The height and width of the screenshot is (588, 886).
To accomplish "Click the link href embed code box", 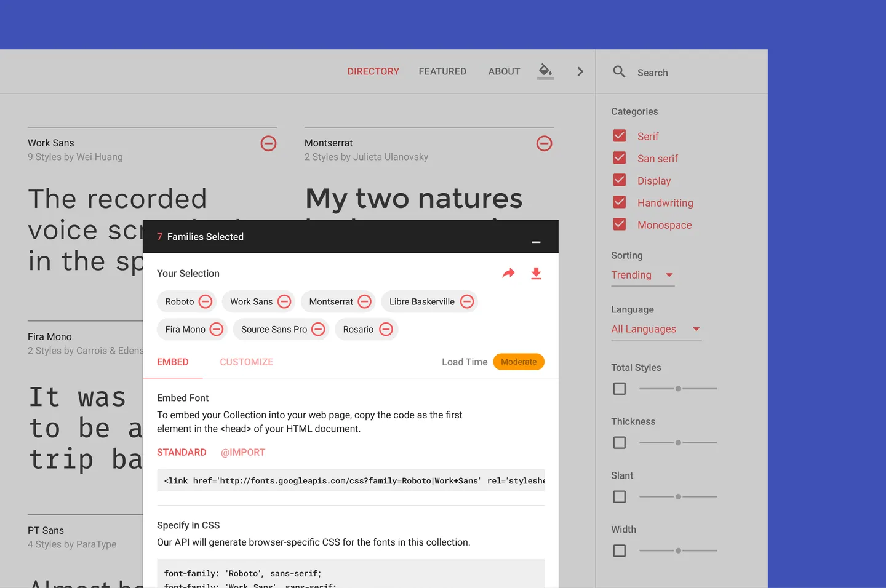I will click(x=351, y=480).
